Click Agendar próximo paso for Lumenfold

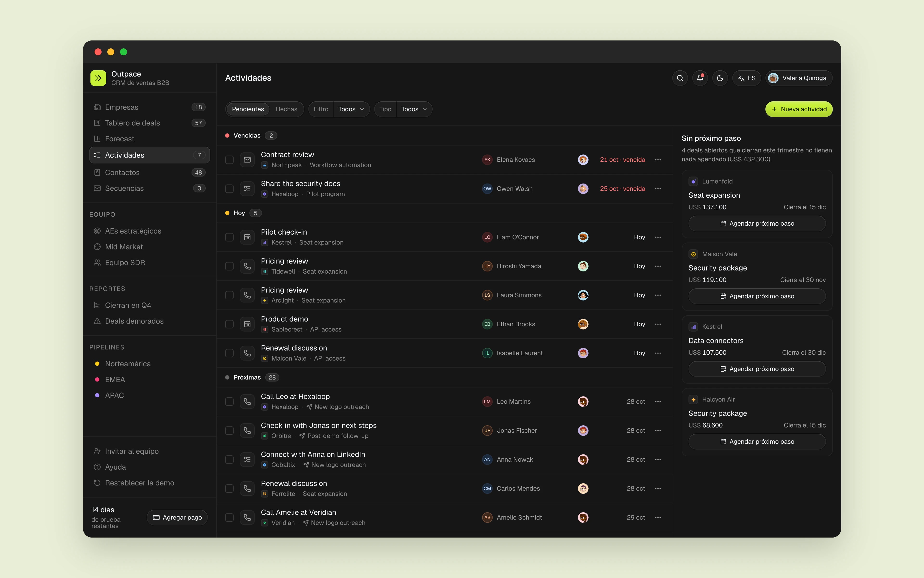pyautogui.click(x=757, y=224)
